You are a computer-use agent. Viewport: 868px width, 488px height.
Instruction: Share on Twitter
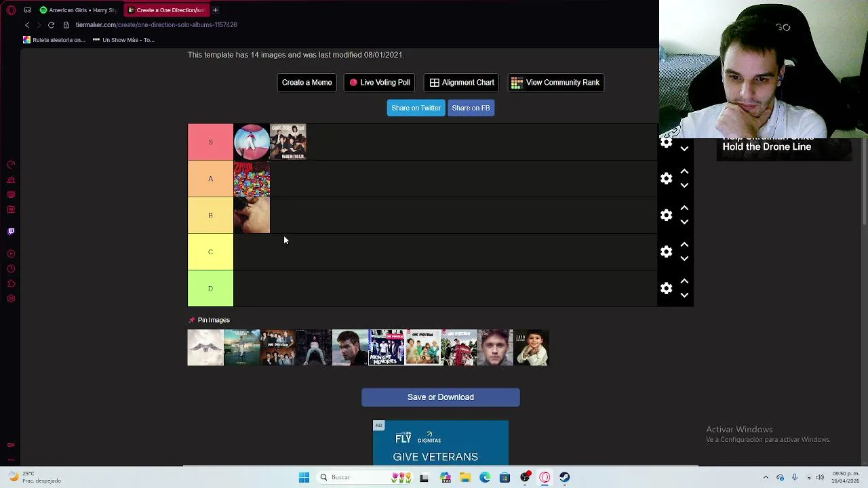(416, 108)
